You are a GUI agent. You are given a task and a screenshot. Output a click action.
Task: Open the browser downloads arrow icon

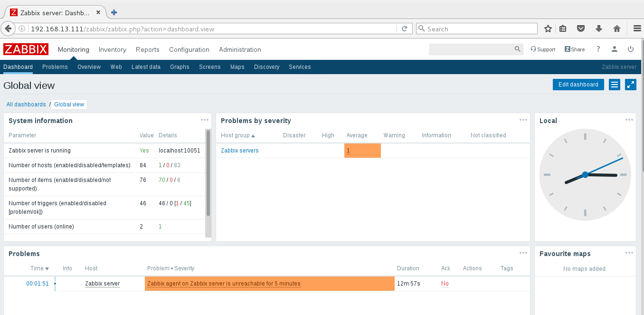click(598, 29)
